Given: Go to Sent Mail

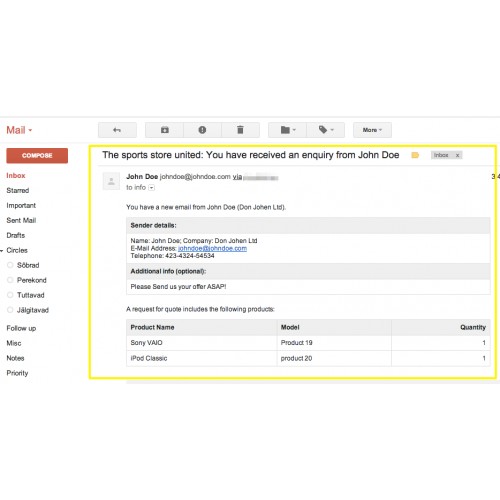Looking at the screenshot, I should [21, 220].
